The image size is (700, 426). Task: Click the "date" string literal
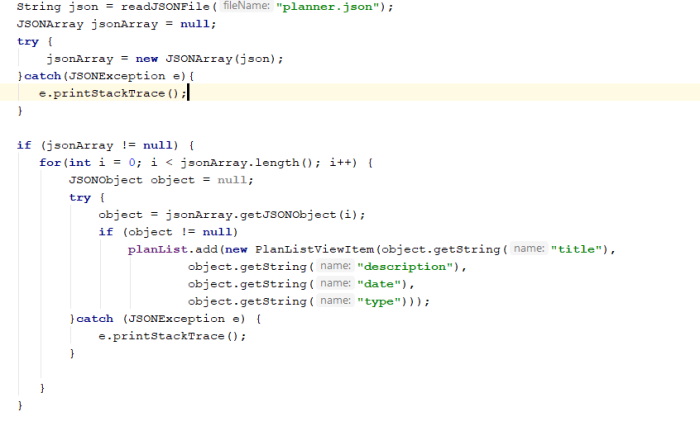coord(379,284)
